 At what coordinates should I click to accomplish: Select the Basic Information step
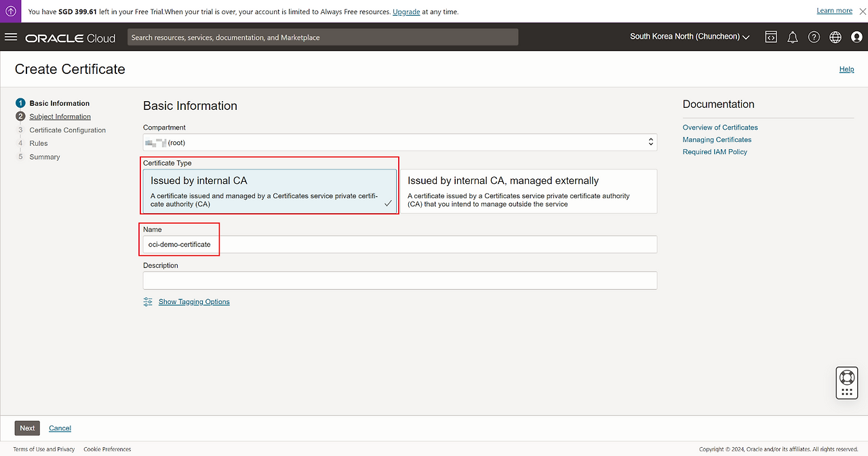(59, 103)
